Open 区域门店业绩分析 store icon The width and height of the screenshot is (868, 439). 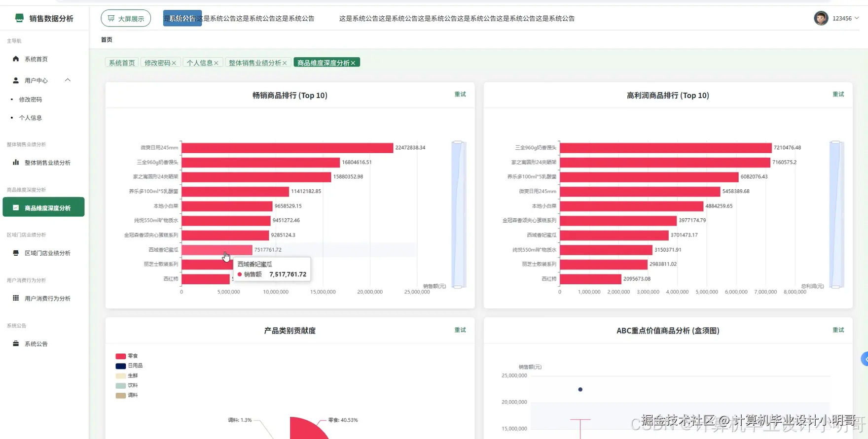tap(16, 253)
